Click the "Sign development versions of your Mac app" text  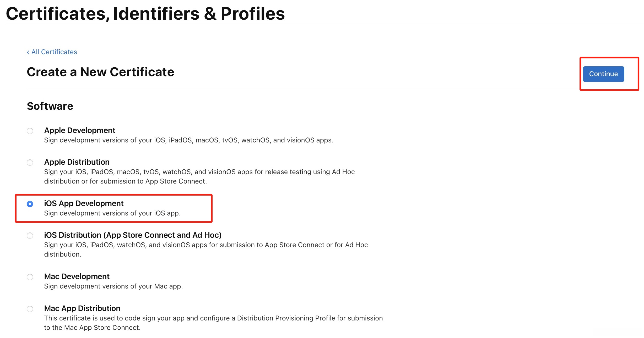[113, 286]
